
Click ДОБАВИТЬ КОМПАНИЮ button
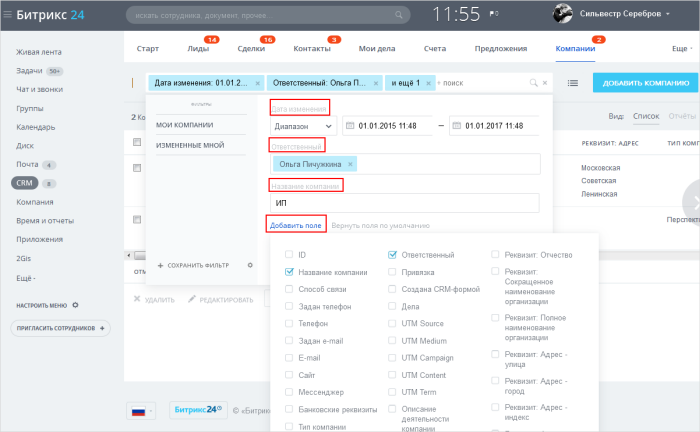[646, 83]
